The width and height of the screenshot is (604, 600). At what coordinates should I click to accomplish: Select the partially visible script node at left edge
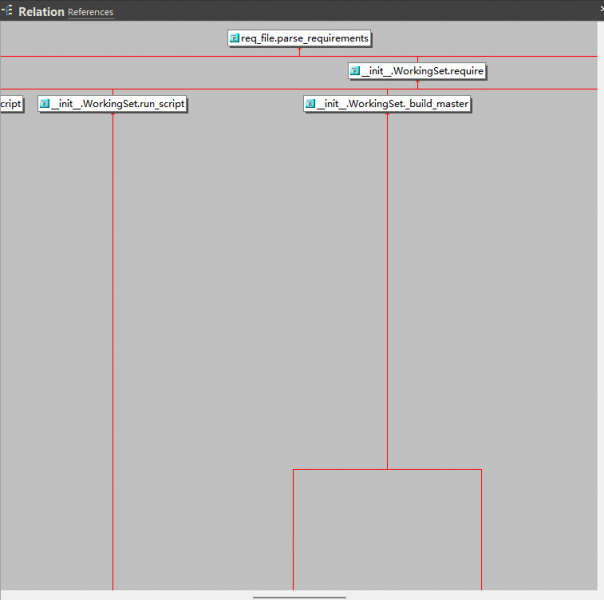[x=10, y=104]
